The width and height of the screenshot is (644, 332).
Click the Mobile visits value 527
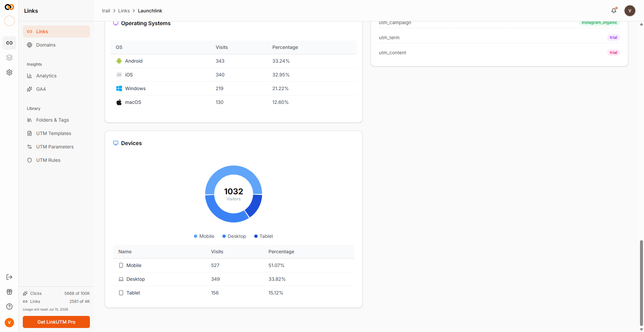pos(215,265)
